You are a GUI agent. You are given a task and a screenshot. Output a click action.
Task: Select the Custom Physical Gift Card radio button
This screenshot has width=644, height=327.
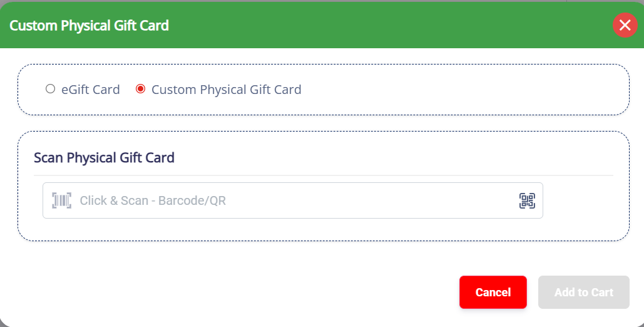(x=140, y=89)
